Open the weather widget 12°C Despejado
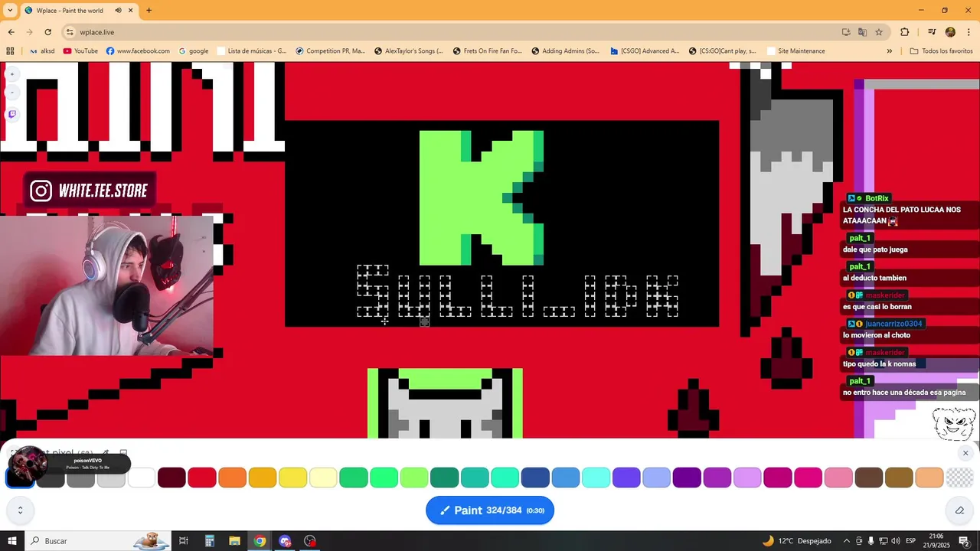The width and height of the screenshot is (980, 551). (796, 541)
